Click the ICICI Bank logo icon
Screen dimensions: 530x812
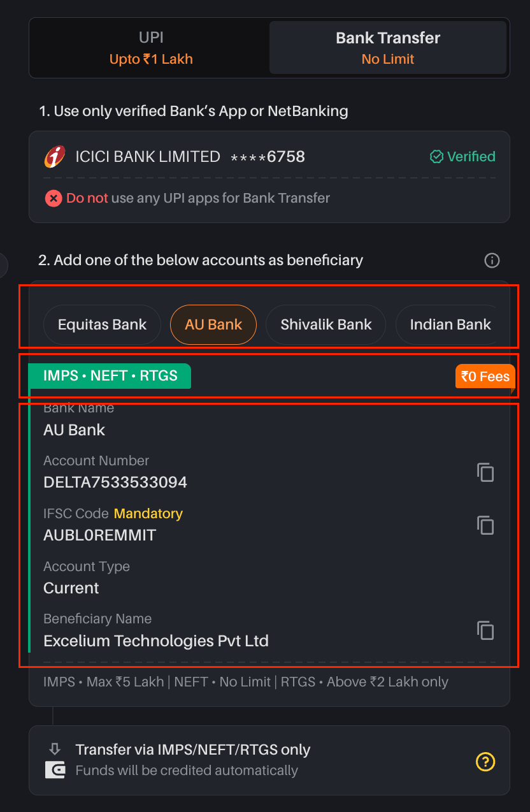pos(55,156)
